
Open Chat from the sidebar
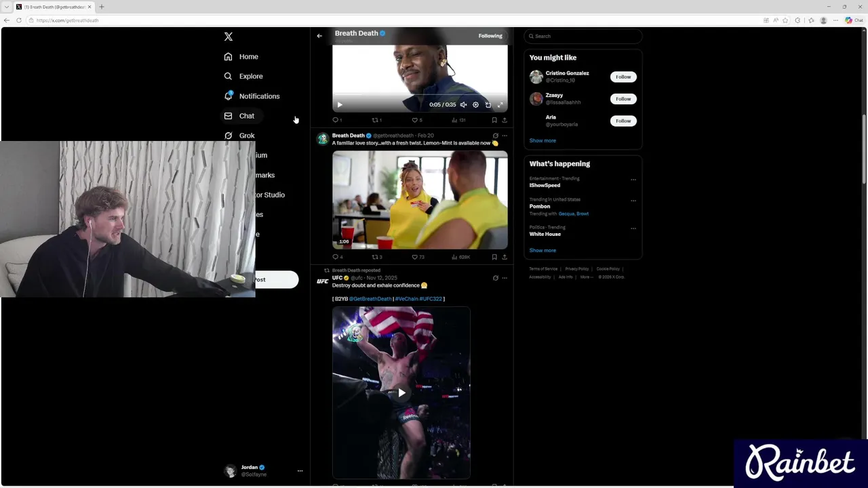tap(239, 116)
